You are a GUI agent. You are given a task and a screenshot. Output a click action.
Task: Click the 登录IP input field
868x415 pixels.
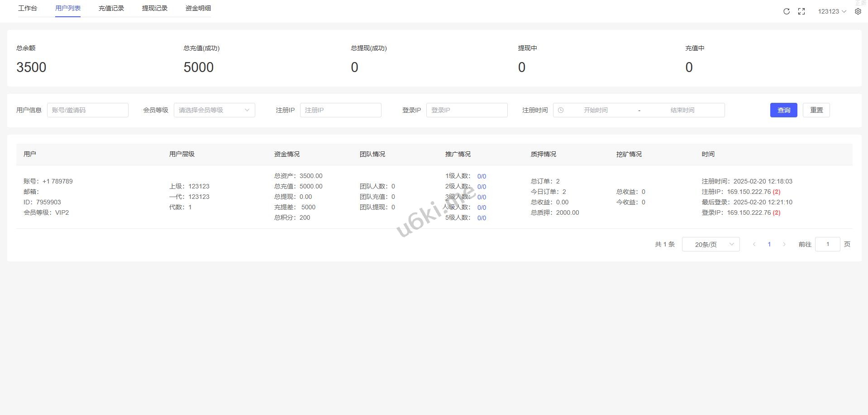(467, 110)
